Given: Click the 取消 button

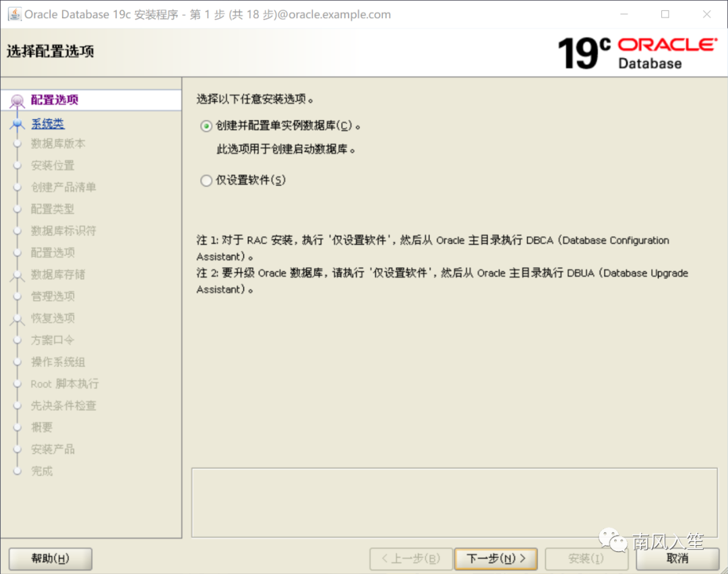Looking at the screenshot, I should 677,558.
